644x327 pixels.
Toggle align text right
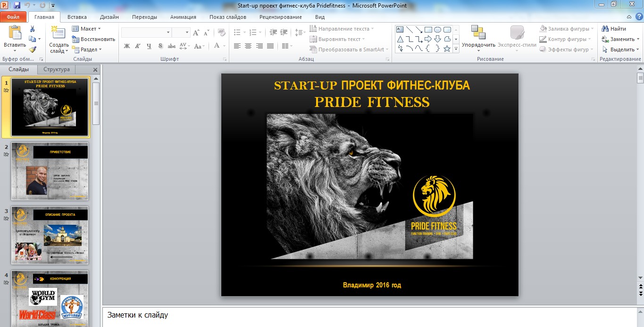point(259,46)
